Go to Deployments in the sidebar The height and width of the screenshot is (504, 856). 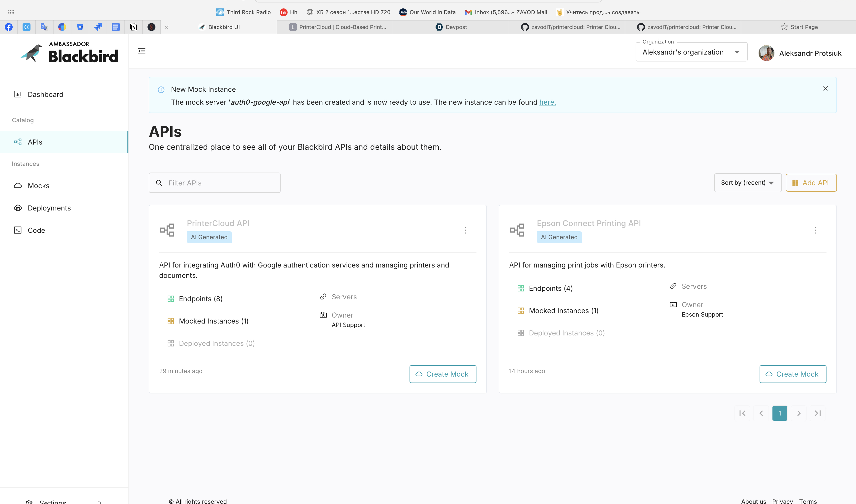49,208
